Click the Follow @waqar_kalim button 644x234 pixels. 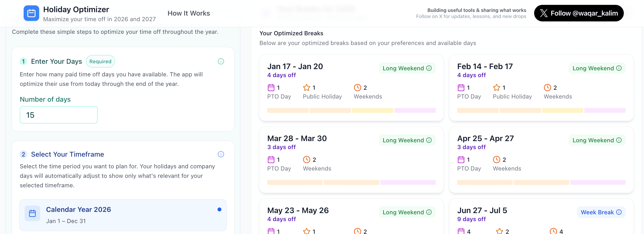[x=579, y=13]
